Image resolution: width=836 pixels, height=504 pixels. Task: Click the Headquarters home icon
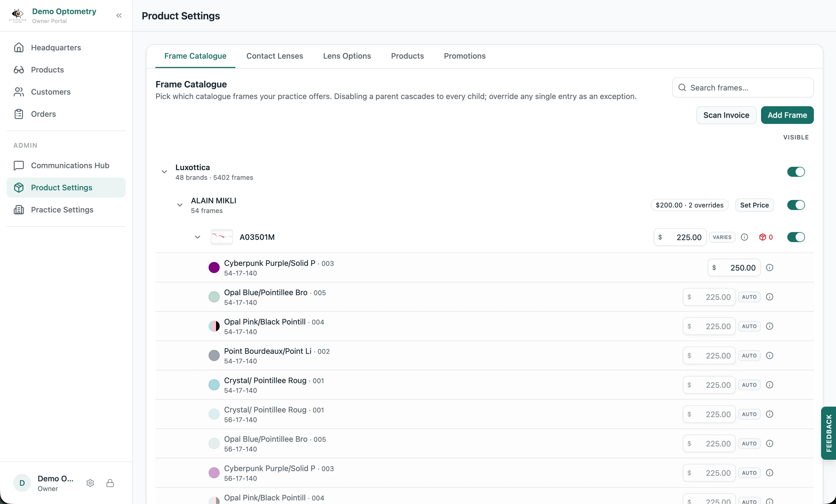click(19, 48)
